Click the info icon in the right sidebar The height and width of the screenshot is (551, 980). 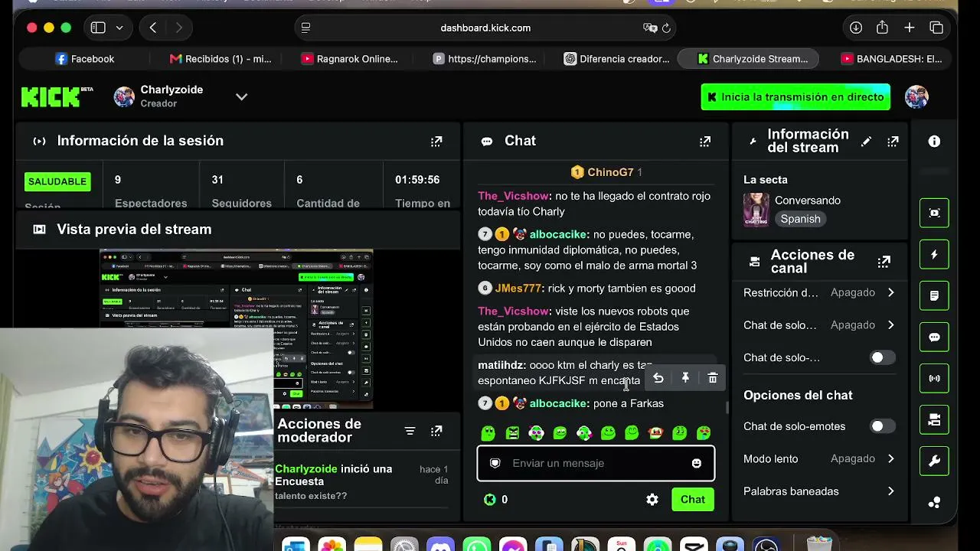point(934,142)
